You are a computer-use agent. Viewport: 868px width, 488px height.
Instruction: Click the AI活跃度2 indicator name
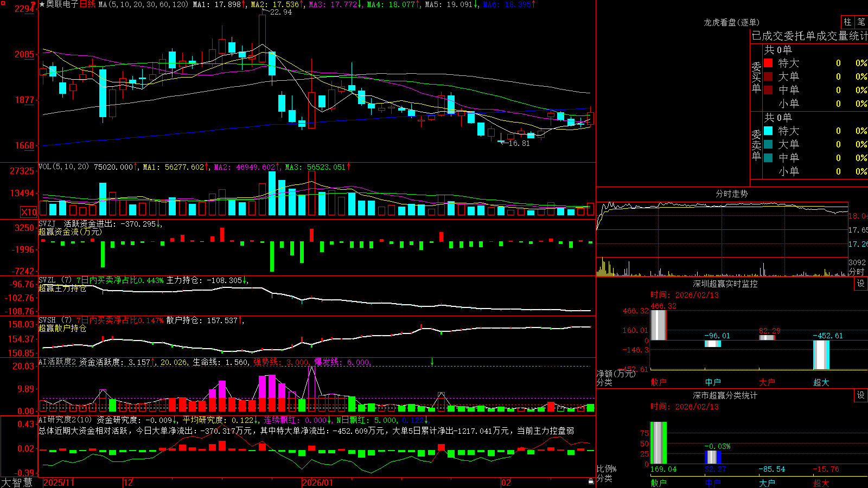pos(58,362)
